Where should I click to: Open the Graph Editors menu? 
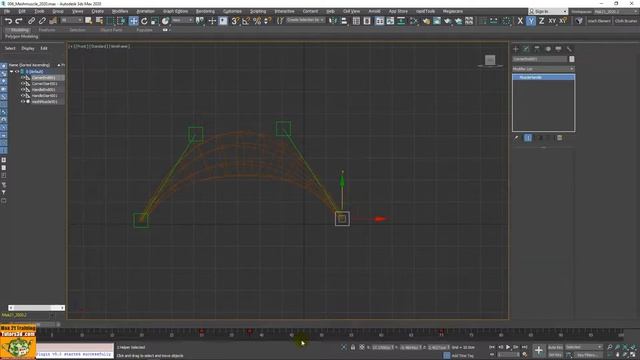(176, 11)
